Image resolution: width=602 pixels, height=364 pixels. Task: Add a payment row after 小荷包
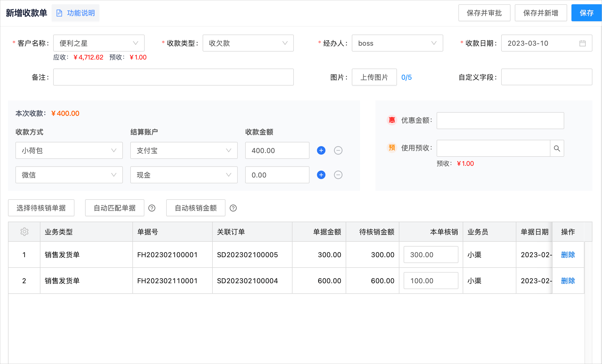(321, 150)
